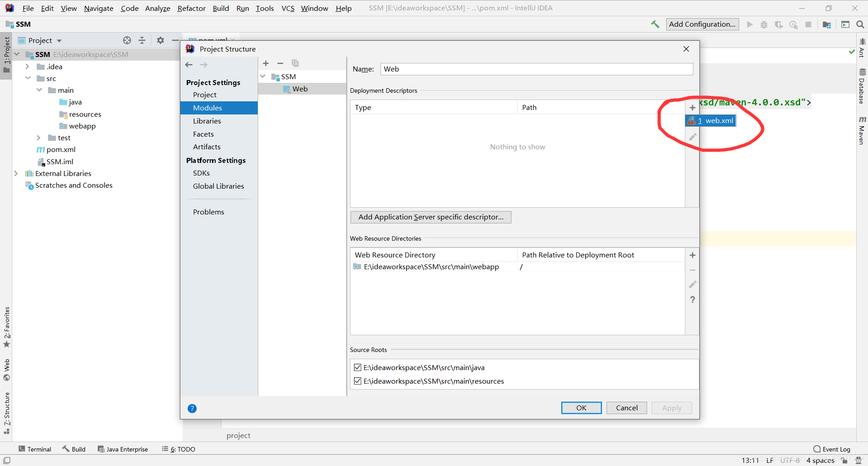Screen dimensions: 868x466
Task: Open the VCS menu
Action: coord(288,8)
